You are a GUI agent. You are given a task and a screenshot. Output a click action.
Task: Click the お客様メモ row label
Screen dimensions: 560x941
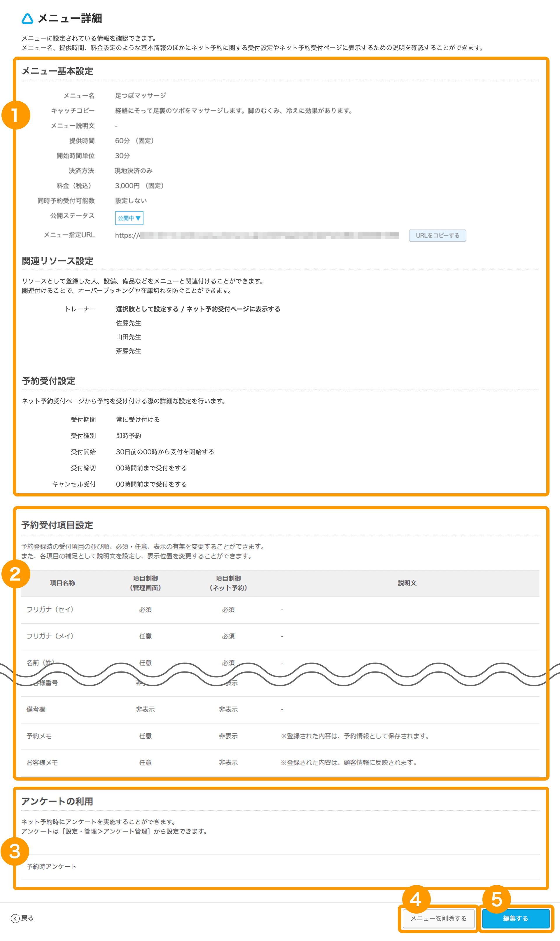[42, 762]
